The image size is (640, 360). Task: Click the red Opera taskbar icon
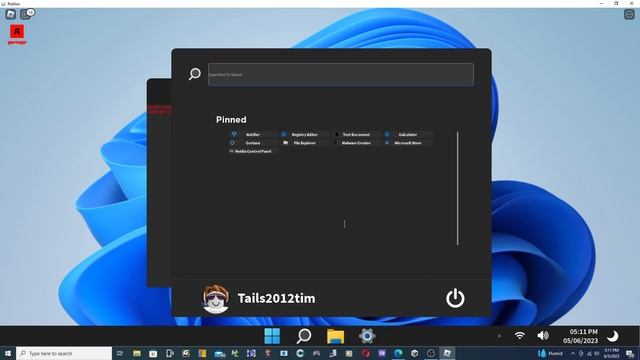[x=365, y=353]
